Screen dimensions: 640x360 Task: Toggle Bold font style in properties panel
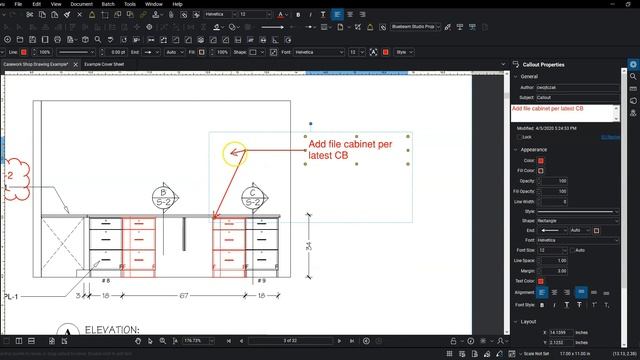(x=542, y=305)
